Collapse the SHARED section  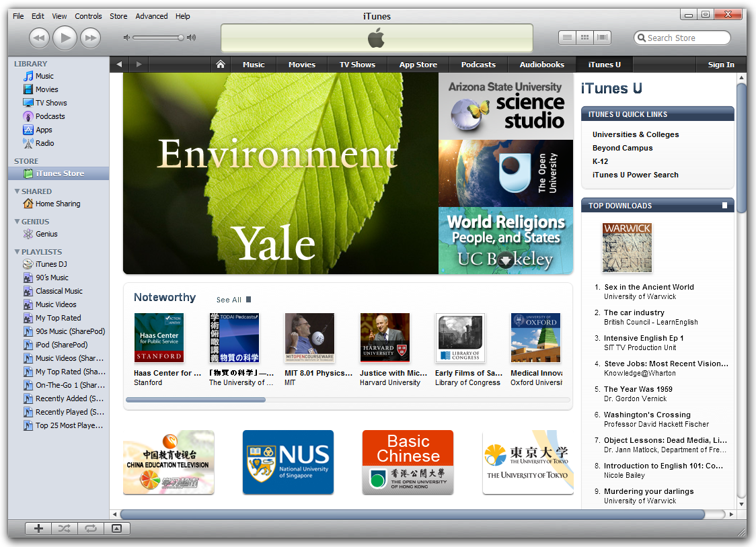tap(17, 191)
